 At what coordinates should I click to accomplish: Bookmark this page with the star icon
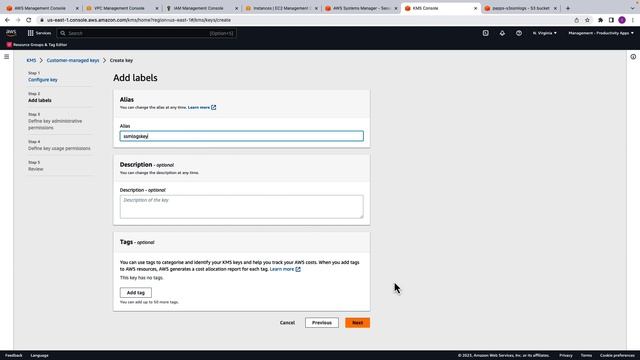tap(587, 20)
